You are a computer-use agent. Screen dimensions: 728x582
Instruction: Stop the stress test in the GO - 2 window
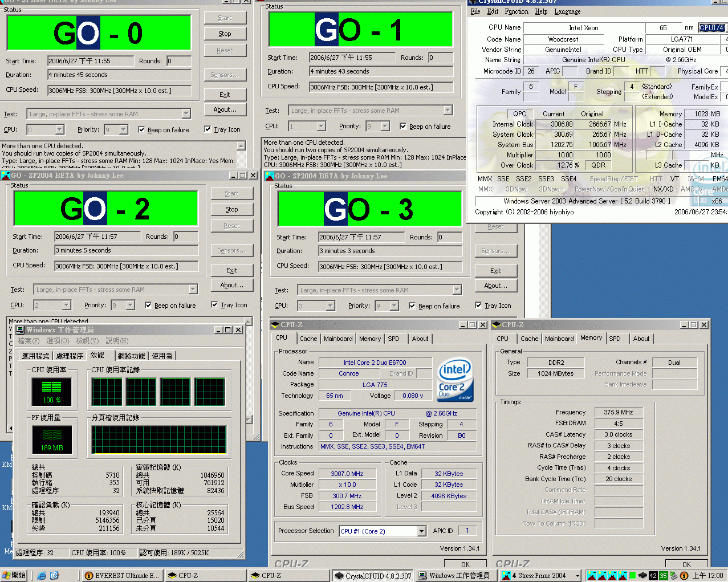pos(231,210)
